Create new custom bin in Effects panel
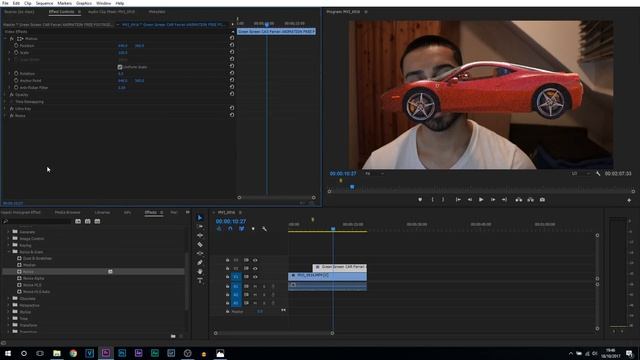Image resolution: width=640 pixels, height=360 pixels. click(173, 336)
